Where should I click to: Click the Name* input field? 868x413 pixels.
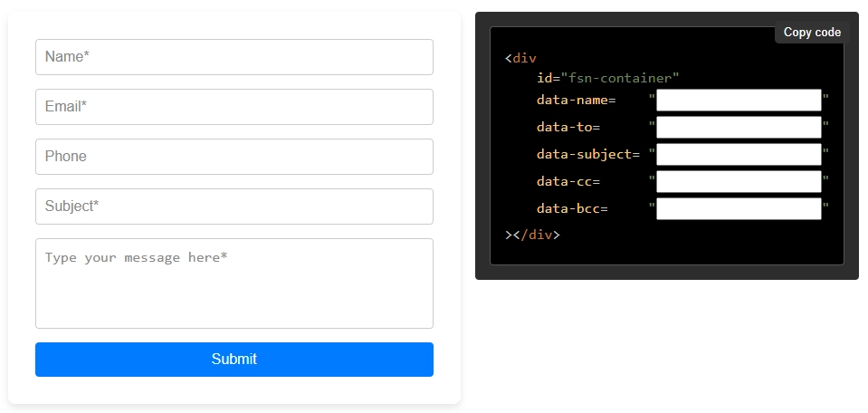pyautogui.click(x=234, y=57)
